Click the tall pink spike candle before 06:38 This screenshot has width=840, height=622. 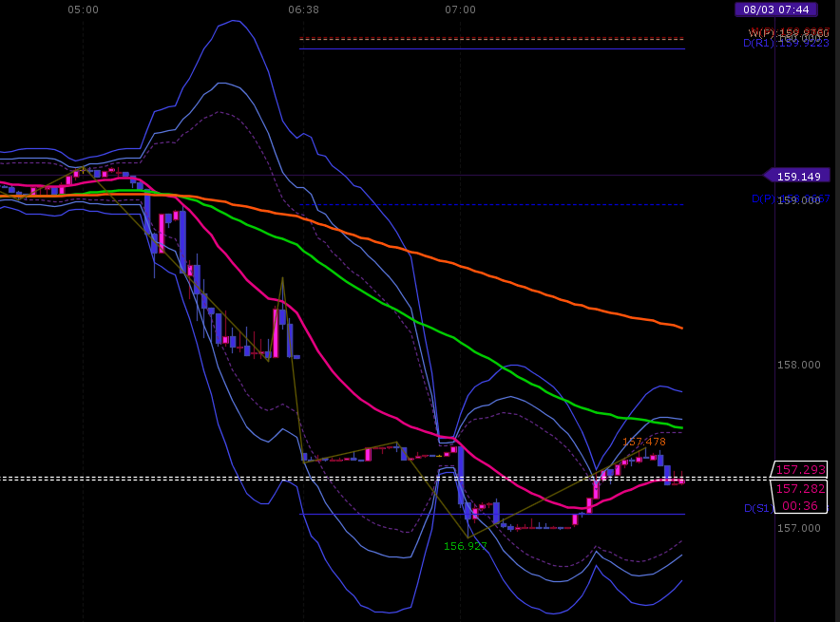276,333
